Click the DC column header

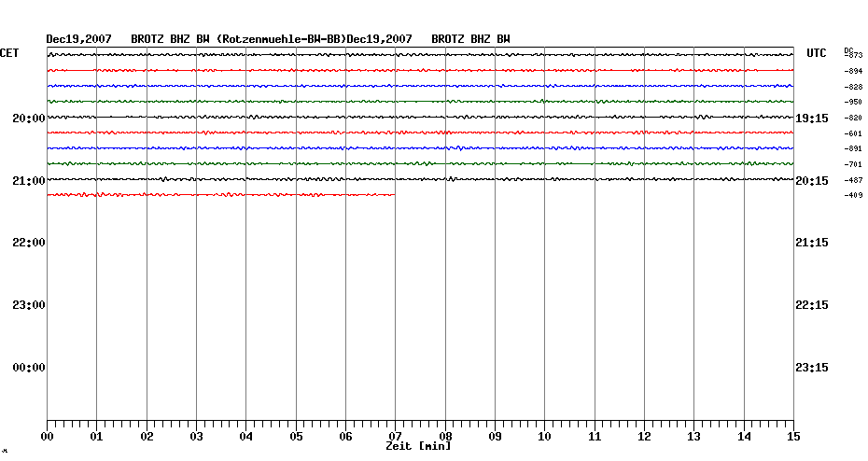[x=848, y=49]
